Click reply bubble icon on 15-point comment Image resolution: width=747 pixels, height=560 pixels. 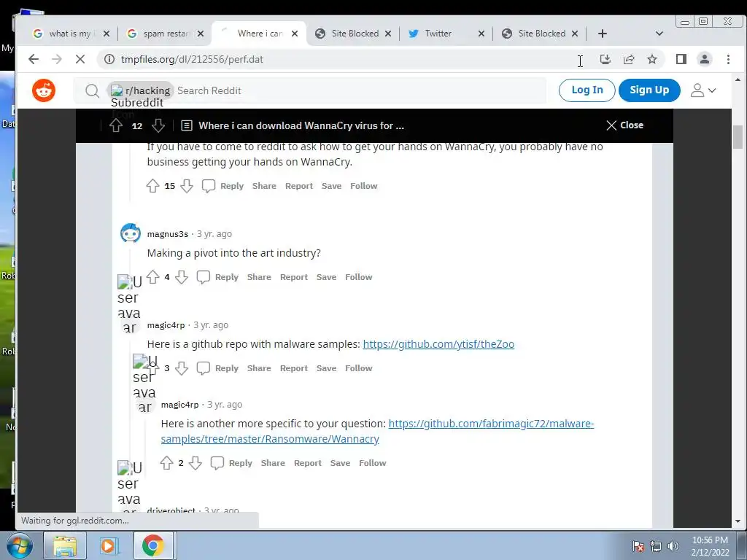(x=209, y=186)
